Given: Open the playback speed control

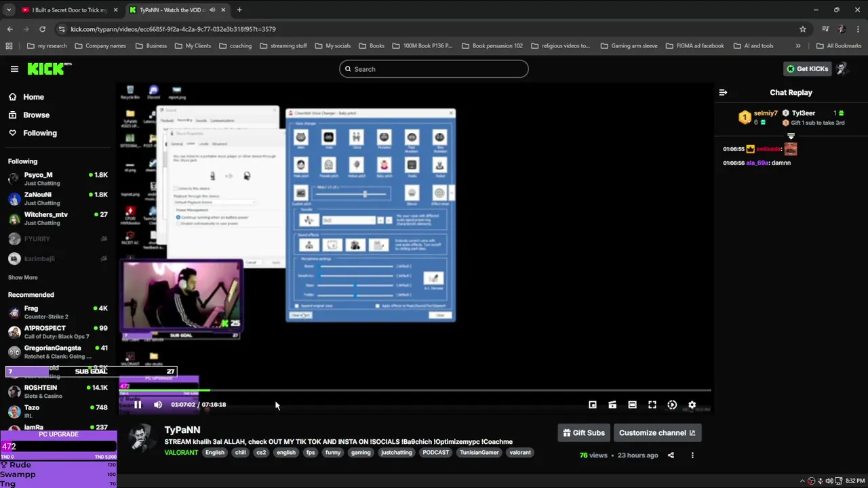Looking at the screenshot, I should 672,405.
